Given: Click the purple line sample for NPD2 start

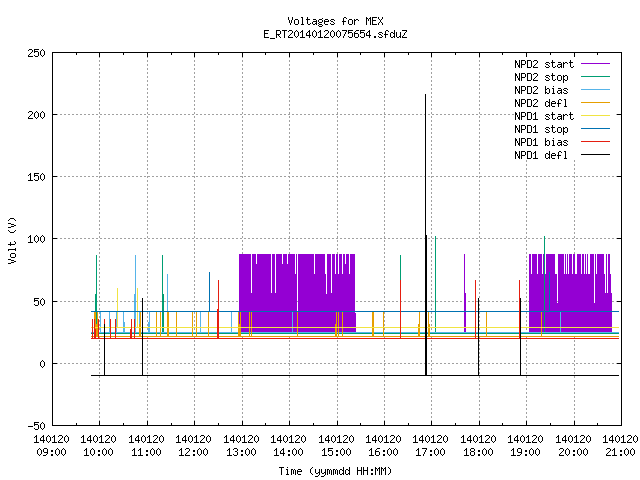Looking at the screenshot, I should pos(595,64).
